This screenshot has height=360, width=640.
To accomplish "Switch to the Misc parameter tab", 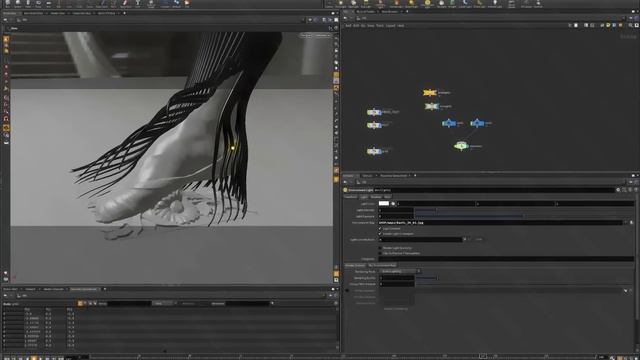I will coord(387,197).
